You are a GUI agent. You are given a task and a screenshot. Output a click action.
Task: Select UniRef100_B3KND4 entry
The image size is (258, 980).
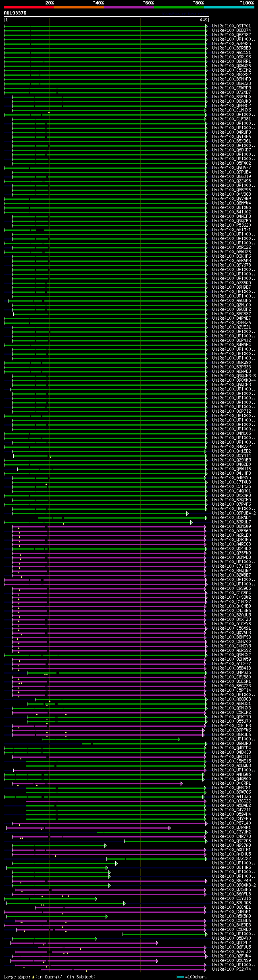tap(231, 518)
